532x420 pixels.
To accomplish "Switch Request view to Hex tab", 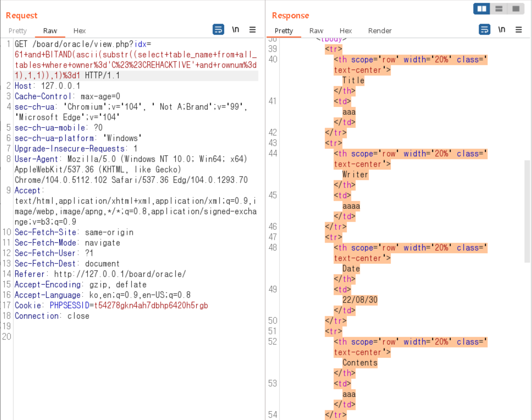I will point(79,31).
